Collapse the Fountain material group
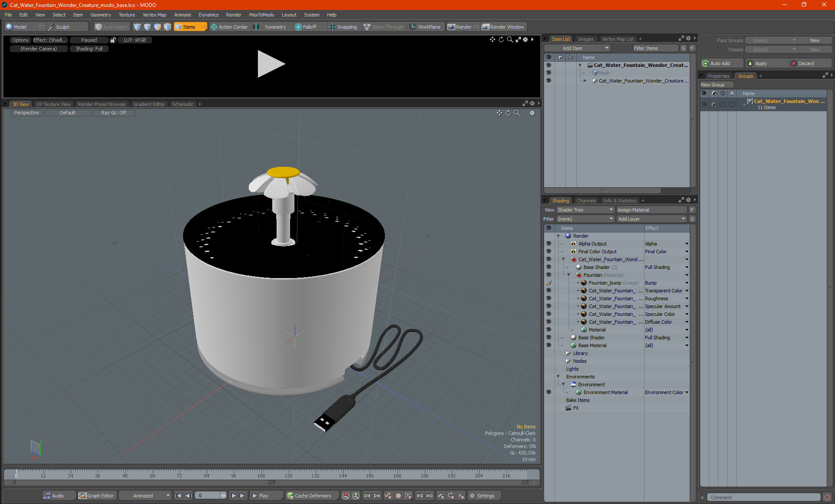 tap(568, 275)
